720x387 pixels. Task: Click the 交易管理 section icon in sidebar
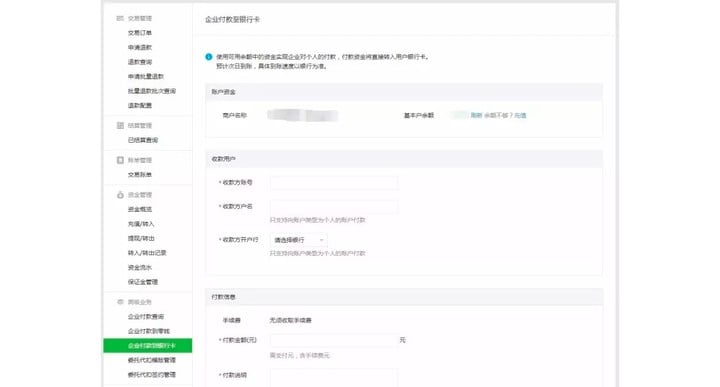(120, 18)
